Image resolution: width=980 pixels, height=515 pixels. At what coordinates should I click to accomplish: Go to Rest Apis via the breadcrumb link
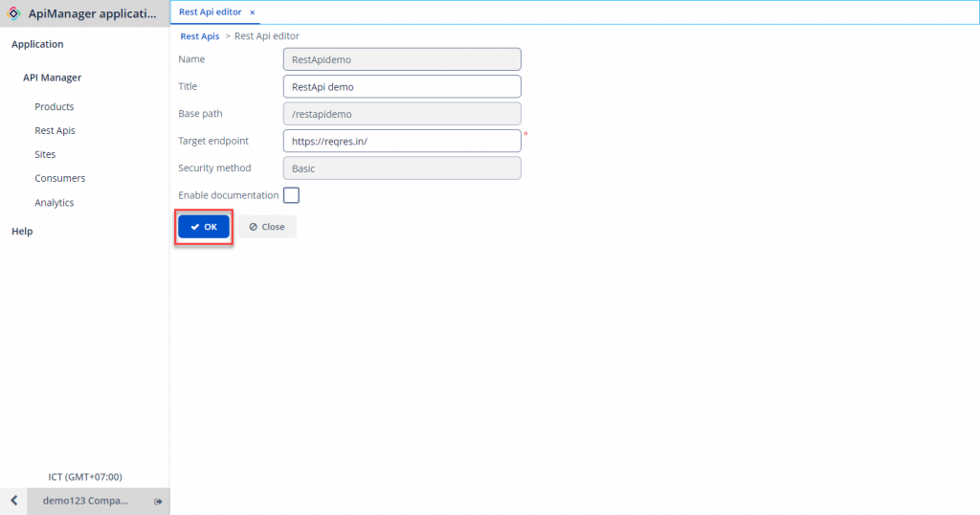(x=199, y=36)
